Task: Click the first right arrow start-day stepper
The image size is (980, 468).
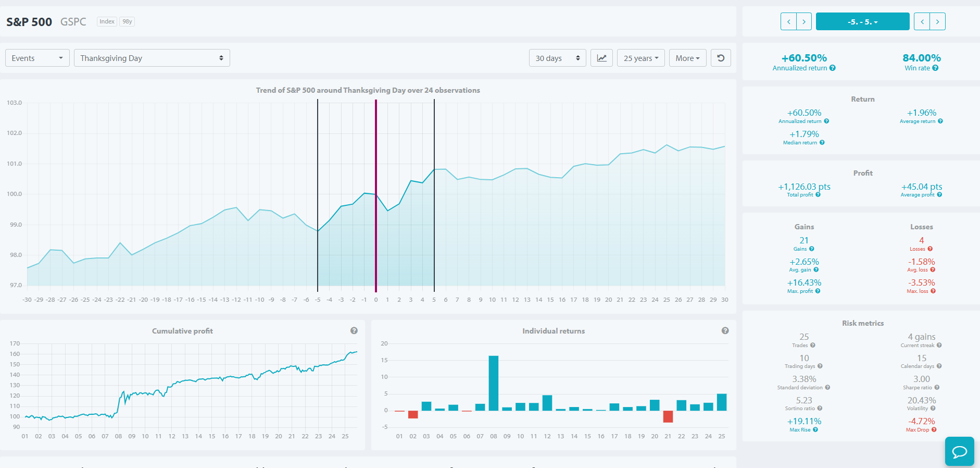Action: click(x=804, y=21)
